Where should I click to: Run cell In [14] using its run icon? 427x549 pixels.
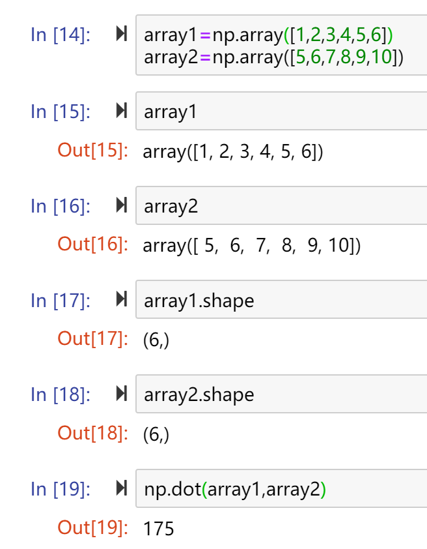pos(121,34)
